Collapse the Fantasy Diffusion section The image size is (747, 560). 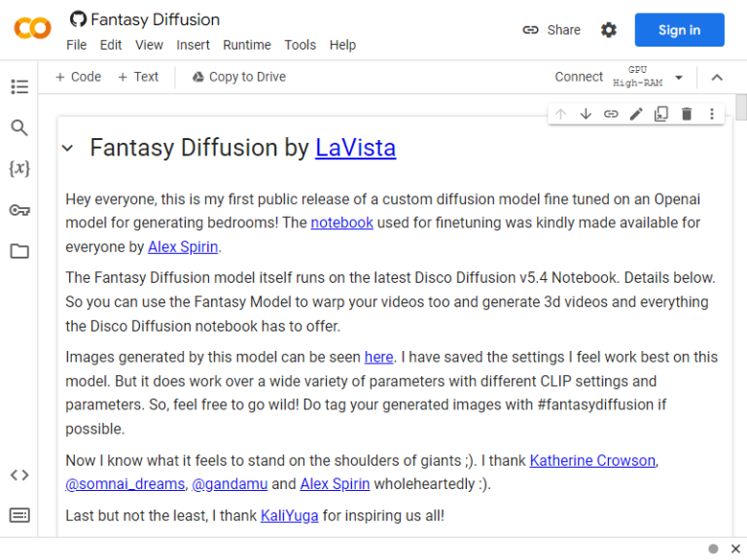click(68, 148)
